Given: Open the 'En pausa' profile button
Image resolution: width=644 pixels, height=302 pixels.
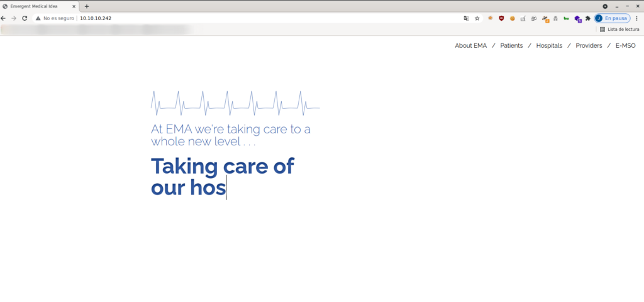Looking at the screenshot, I should 612,18.
